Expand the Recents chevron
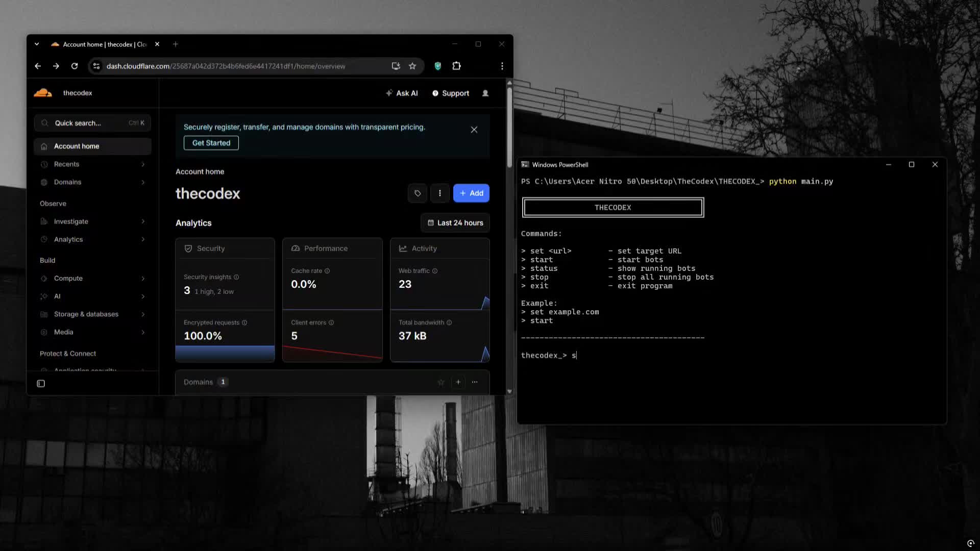980x551 pixels. coord(143,164)
